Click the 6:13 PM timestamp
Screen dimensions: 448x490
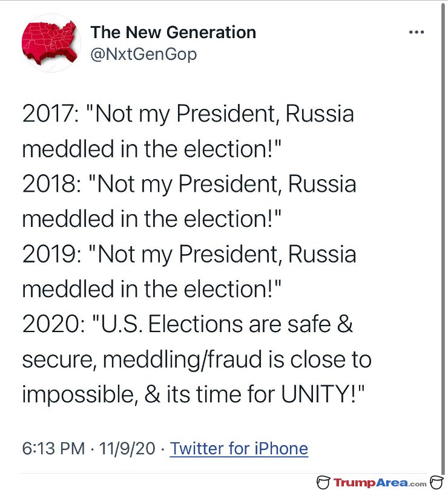click(x=53, y=448)
